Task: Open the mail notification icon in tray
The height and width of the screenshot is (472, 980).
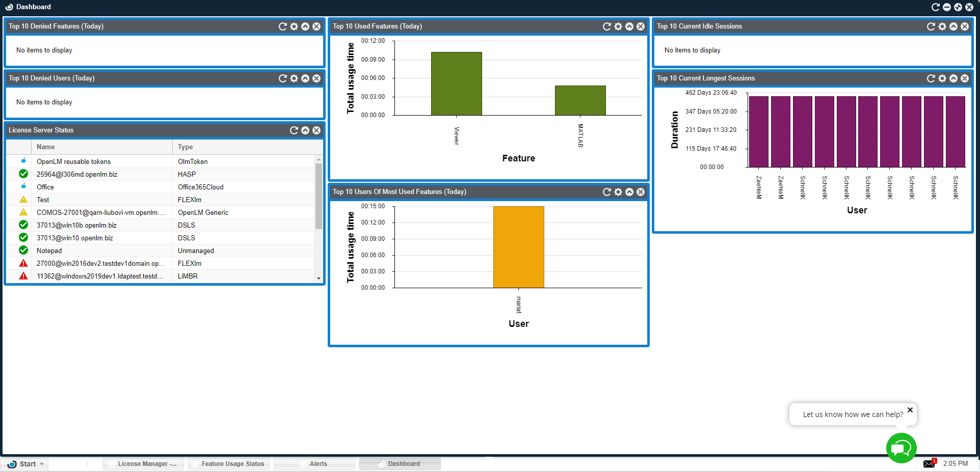Action: coord(929,463)
